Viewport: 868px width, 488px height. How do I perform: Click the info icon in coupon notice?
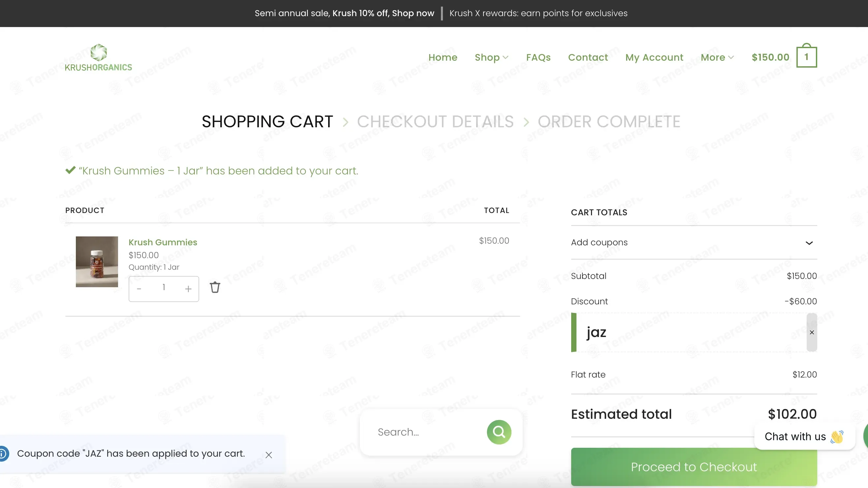coord(3,454)
